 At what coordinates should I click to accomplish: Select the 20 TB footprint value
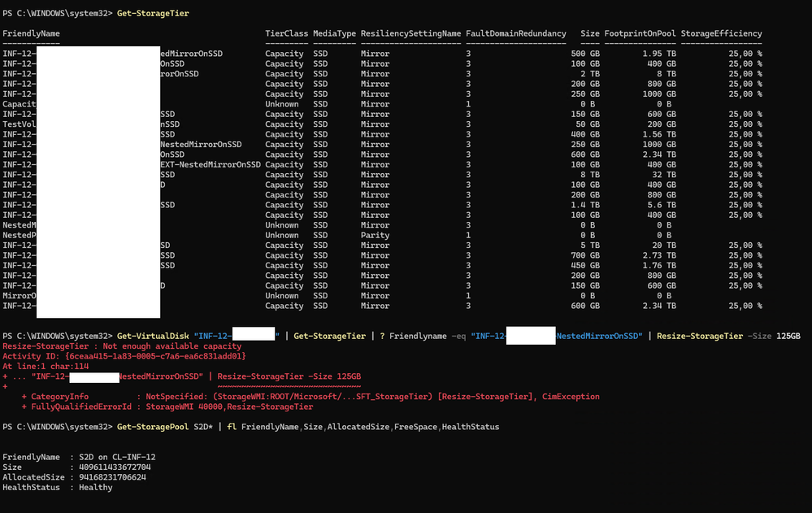tap(664, 246)
